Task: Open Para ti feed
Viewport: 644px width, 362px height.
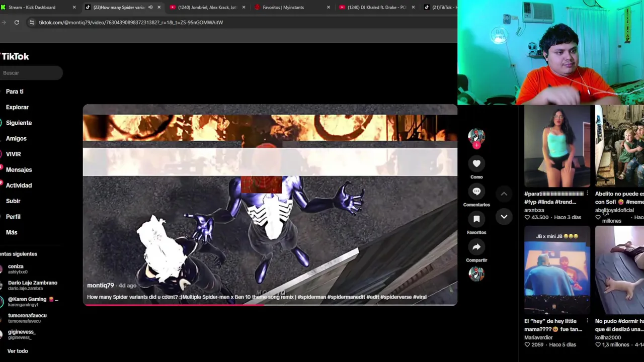Action: 15,92
